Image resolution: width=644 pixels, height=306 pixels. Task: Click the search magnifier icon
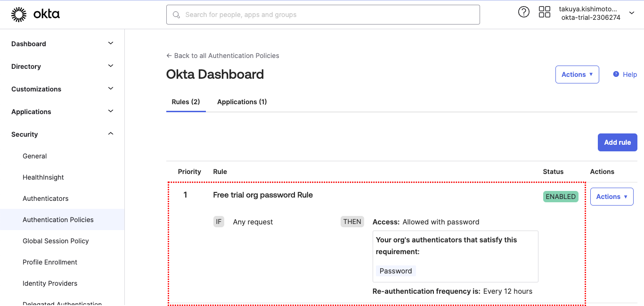pos(177,15)
